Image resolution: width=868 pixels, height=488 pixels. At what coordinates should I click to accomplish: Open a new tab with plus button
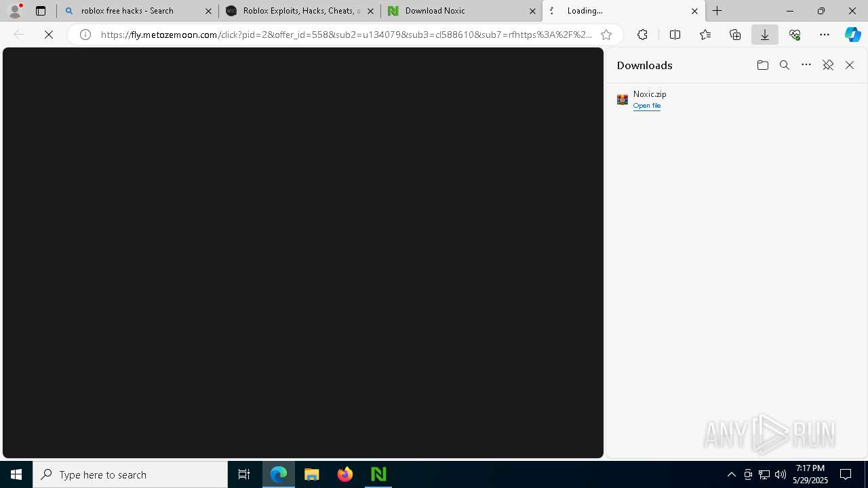click(x=717, y=11)
